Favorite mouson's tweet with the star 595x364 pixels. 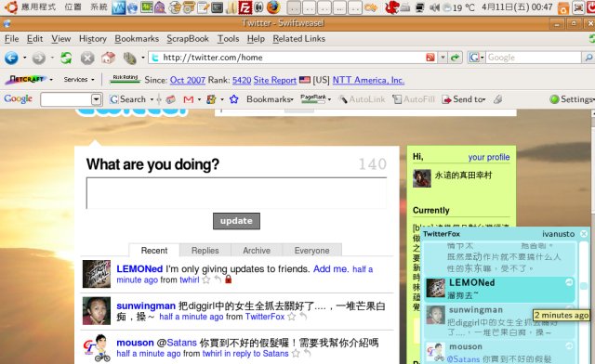coord(296,354)
